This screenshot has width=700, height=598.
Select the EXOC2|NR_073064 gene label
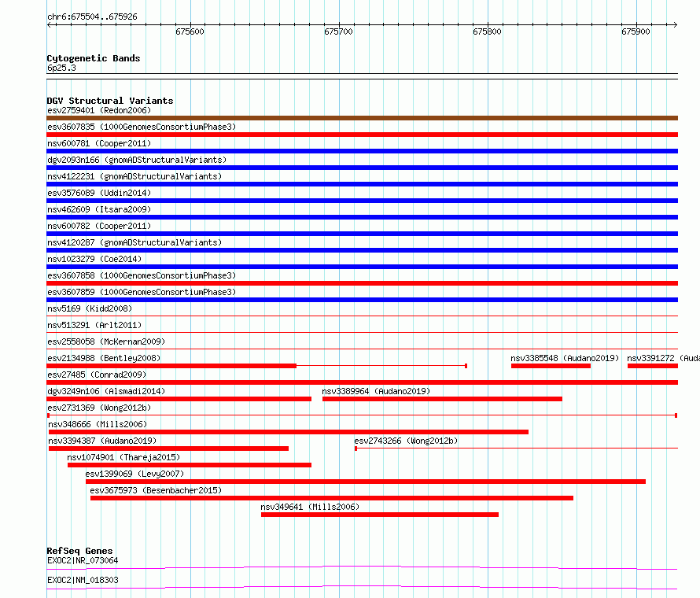coord(83,560)
